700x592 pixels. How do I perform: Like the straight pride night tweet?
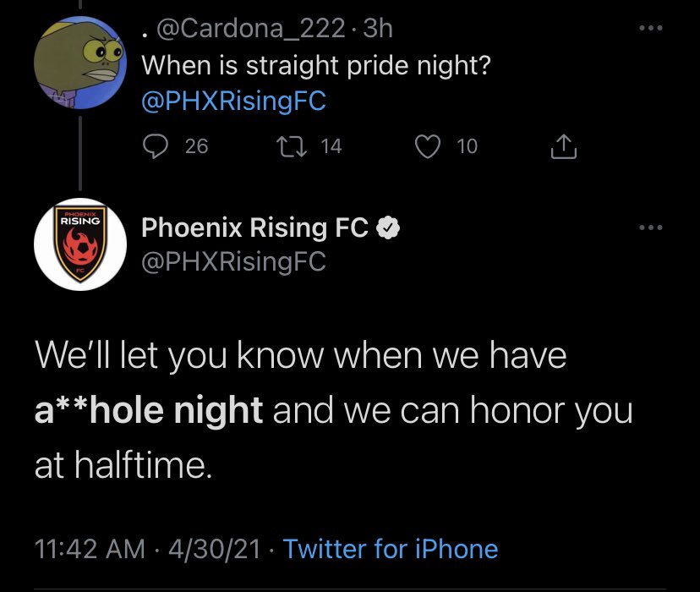[430, 146]
